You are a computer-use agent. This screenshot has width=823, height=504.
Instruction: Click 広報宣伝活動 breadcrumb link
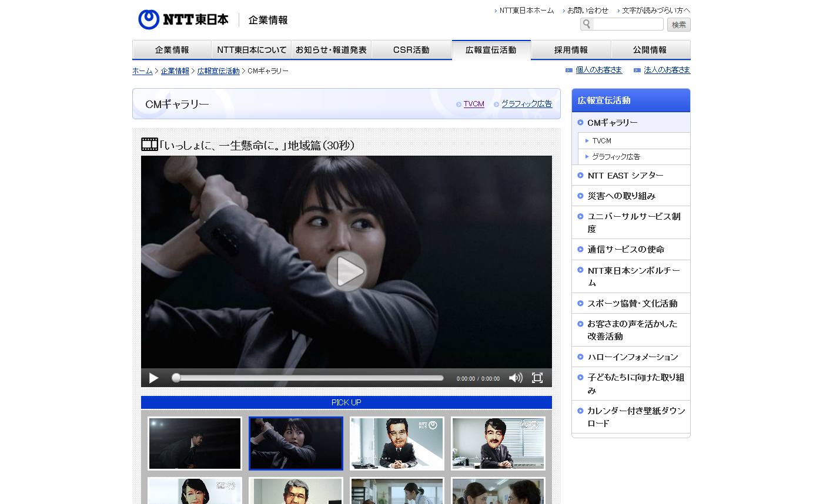[219, 71]
